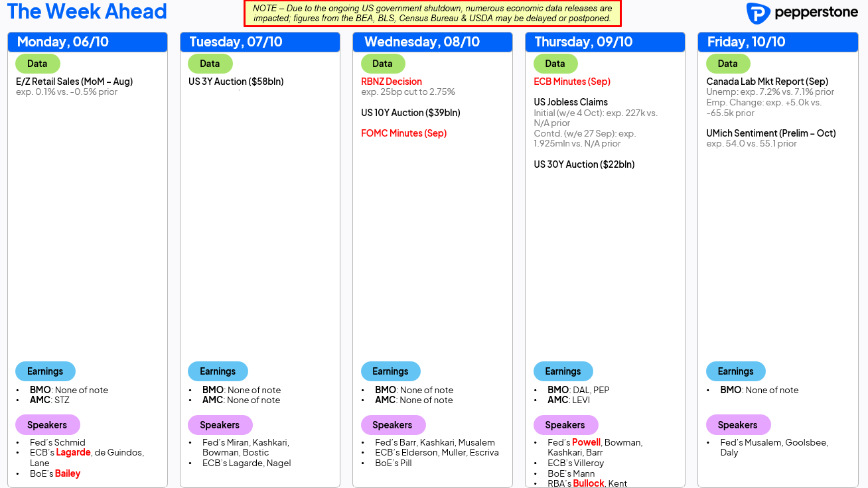This screenshot has width=868, height=488.
Task: Click Wednesday's 'BMO: None of note' line
Action: point(414,391)
